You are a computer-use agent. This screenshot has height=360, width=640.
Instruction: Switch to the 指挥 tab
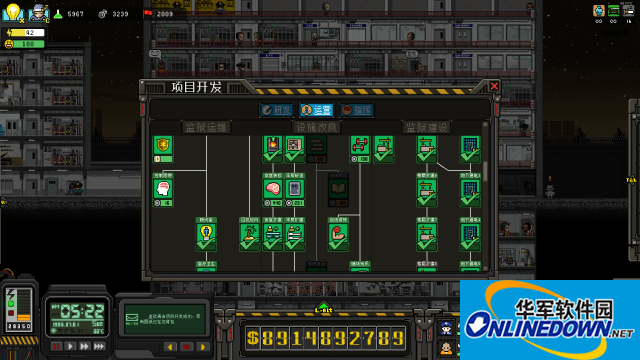[x=356, y=110]
